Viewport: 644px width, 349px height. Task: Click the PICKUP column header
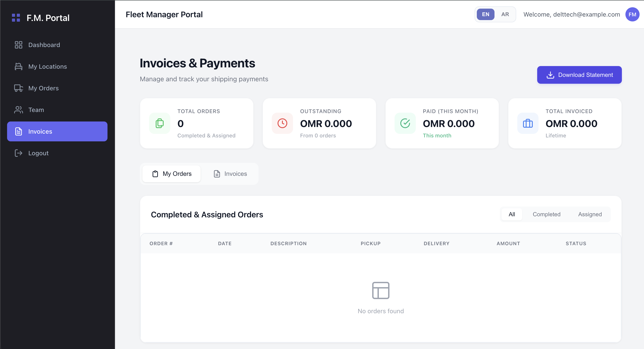click(x=370, y=243)
